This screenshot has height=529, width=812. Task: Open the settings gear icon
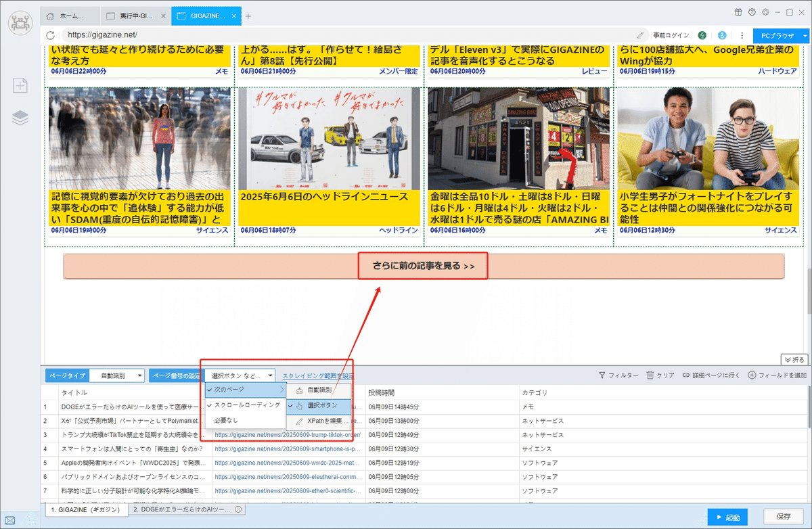point(765,12)
